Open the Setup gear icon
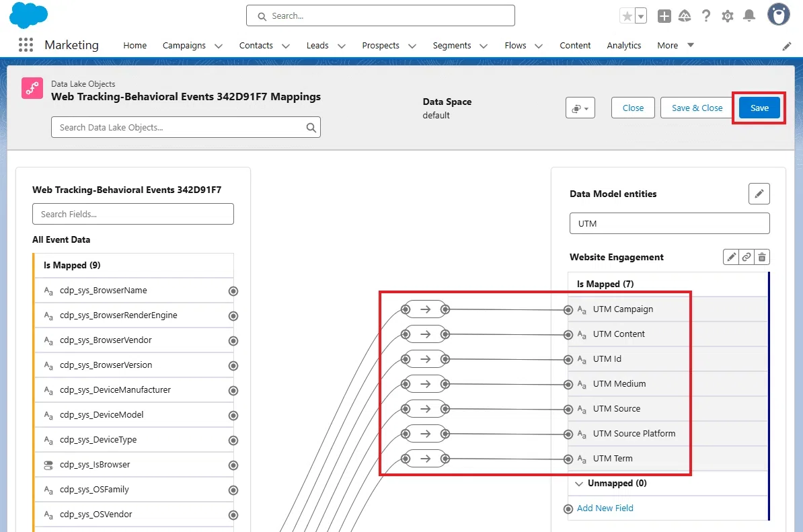 728,16
